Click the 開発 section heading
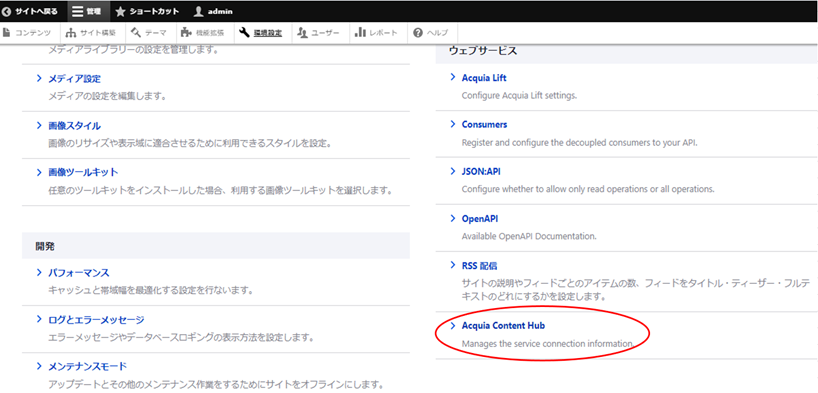 (45, 245)
